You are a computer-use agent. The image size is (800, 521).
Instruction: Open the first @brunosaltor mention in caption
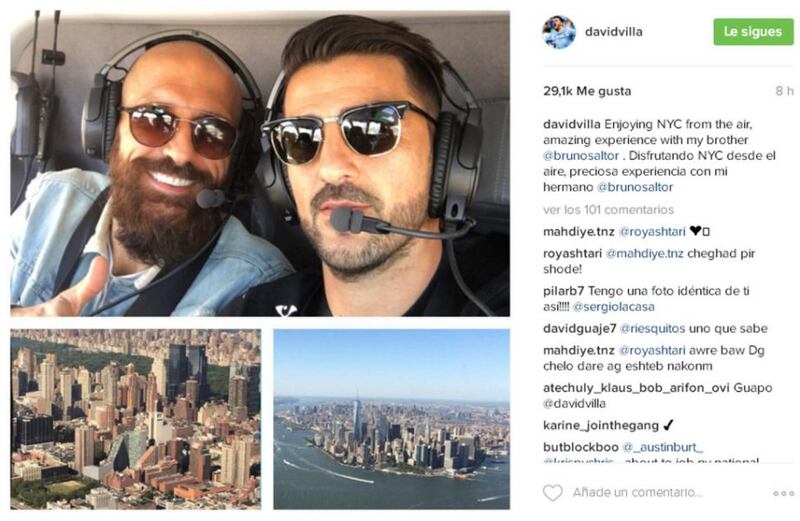(x=581, y=156)
